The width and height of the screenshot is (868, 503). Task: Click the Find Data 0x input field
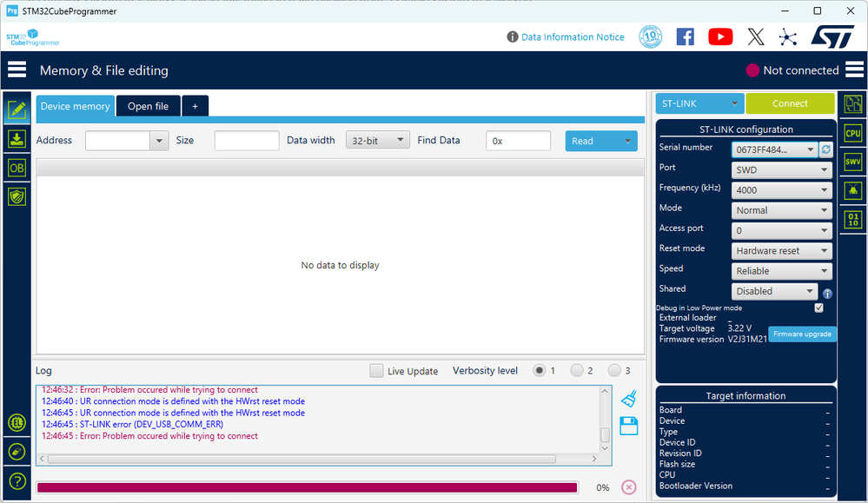click(x=518, y=141)
